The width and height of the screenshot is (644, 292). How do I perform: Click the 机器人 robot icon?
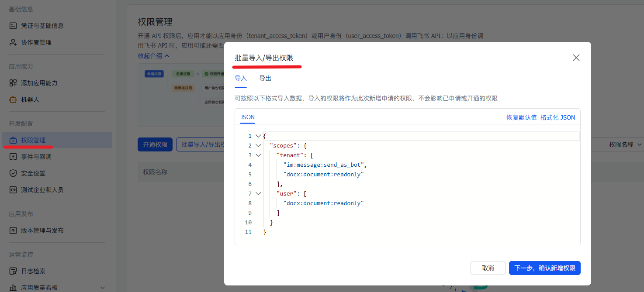(x=13, y=100)
